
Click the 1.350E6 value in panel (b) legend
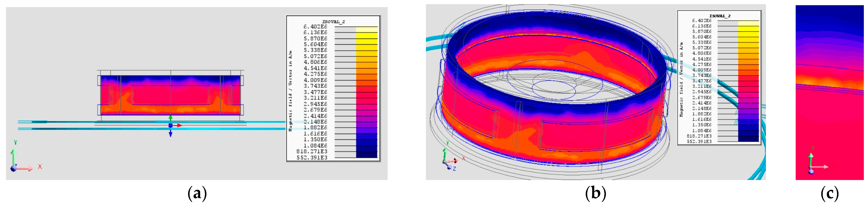pyautogui.click(x=702, y=125)
